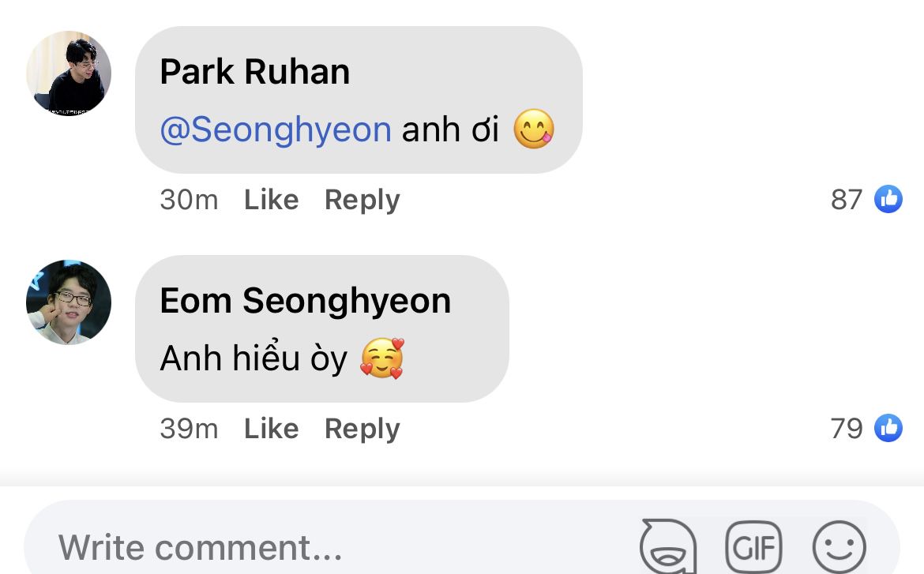
Task: Click the 39m comment timestamp
Action: [189, 429]
